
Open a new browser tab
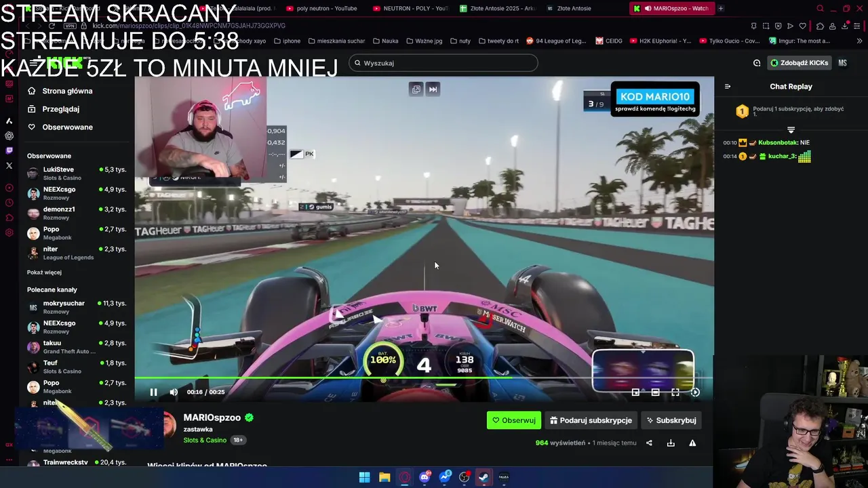(721, 8)
